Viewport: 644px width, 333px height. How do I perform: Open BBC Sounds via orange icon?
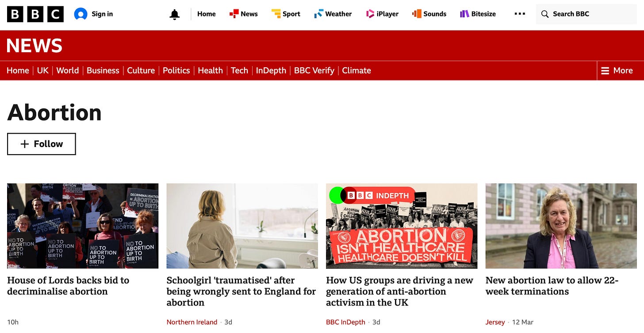click(x=417, y=14)
